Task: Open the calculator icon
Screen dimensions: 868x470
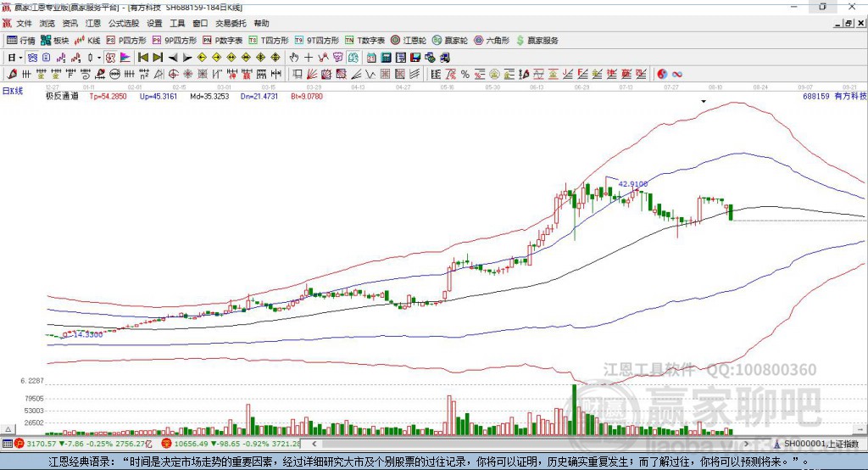Action: (386, 58)
